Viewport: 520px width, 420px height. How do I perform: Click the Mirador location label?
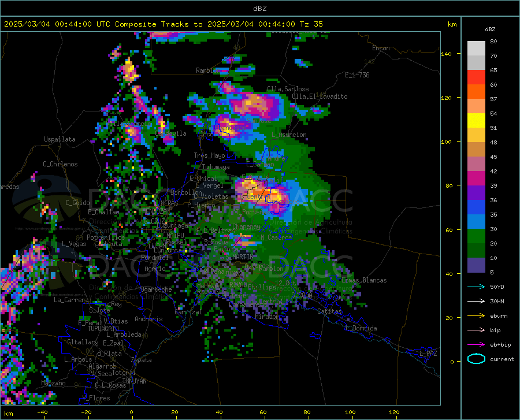pyautogui.click(x=268, y=317)
